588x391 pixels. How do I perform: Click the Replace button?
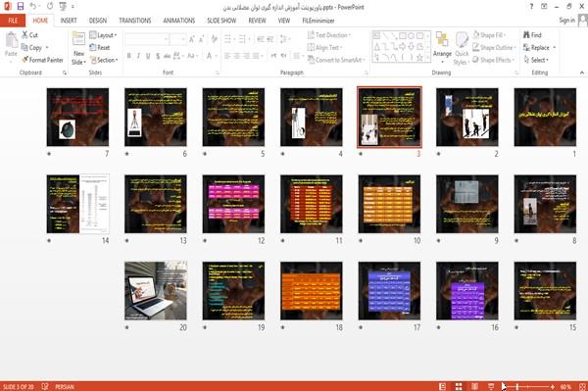539,48
